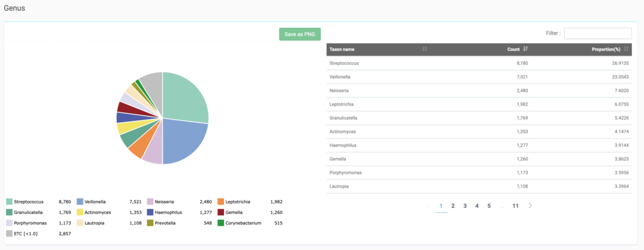The height and width of the screenshot is (250, 644).
Task: Click Gemella legend color swatch
Action: coord(221,213)
